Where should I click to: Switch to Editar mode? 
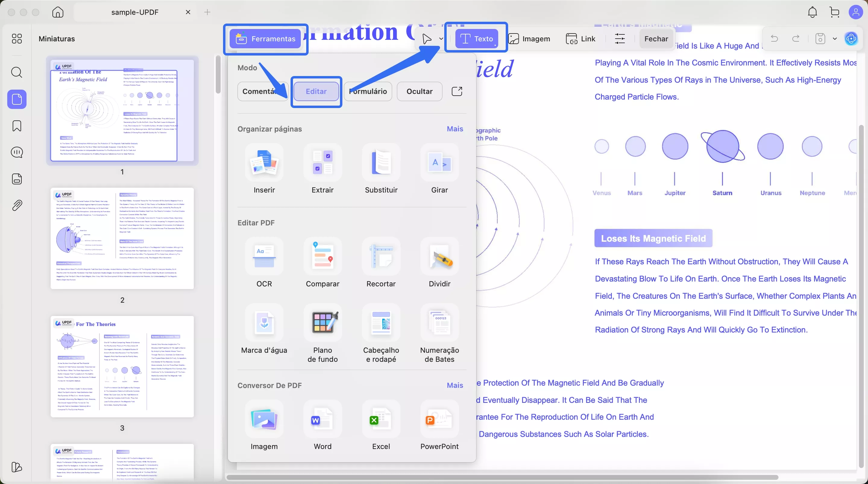coord(316,91)
